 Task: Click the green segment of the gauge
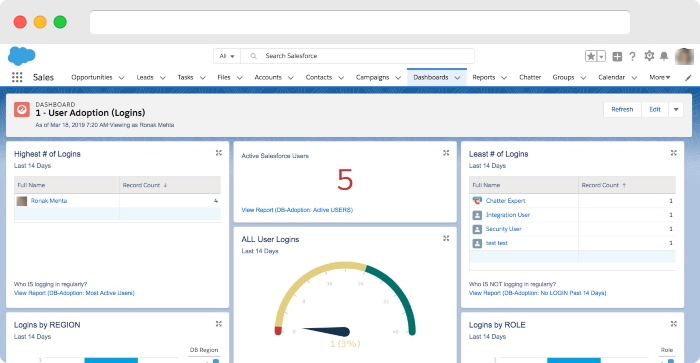(x=397, y=295)
